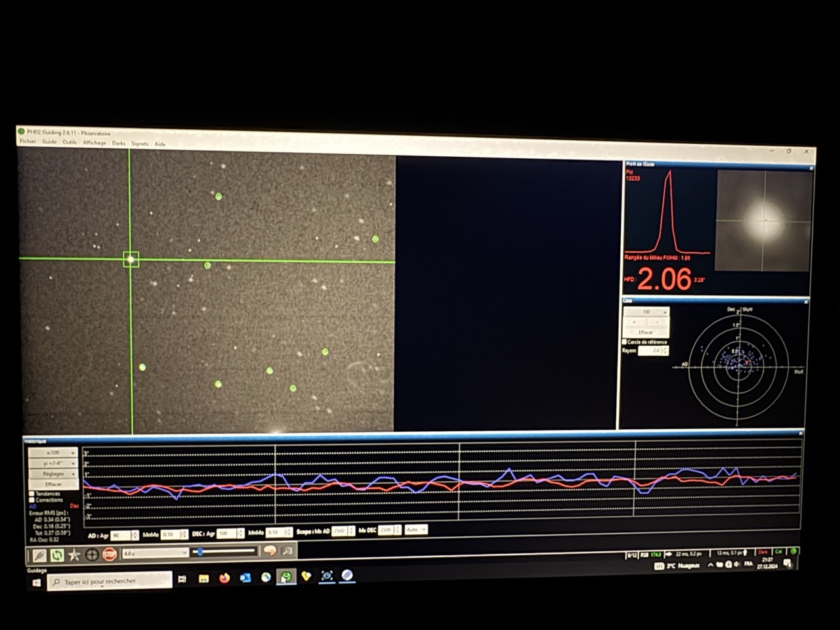Enable the Corrections checkbox

point(31,500)
